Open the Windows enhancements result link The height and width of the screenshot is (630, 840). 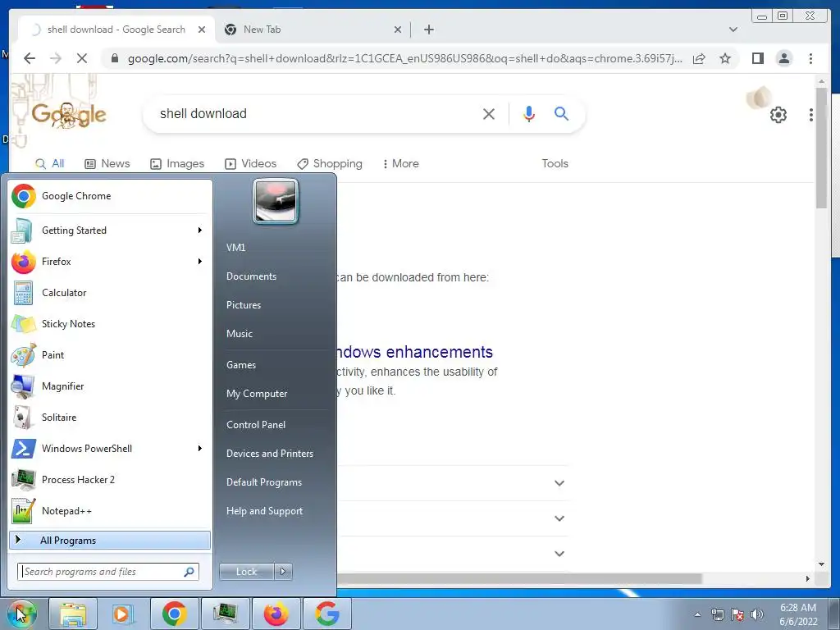(x=414, y=352)
